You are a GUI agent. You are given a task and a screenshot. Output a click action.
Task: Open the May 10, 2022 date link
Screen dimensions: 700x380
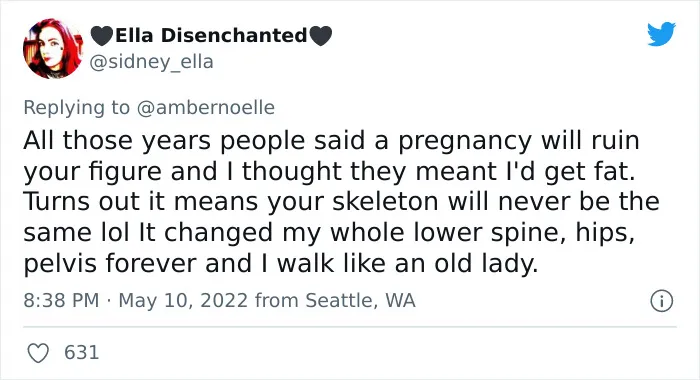pos(183,301)
